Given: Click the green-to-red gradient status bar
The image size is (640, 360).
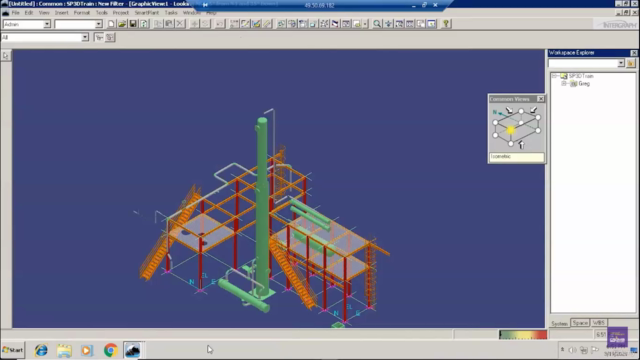Looking at the screenshot, I should tap(523, 335).
